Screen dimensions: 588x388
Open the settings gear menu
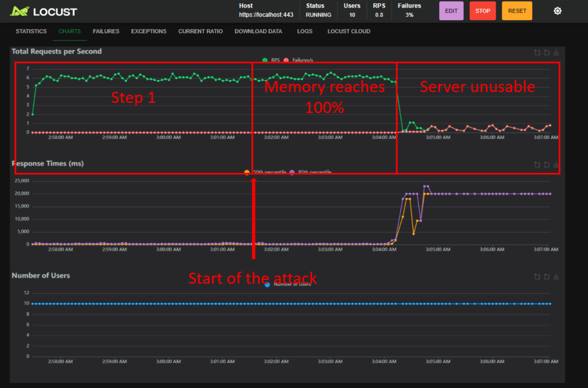[557, 11]
